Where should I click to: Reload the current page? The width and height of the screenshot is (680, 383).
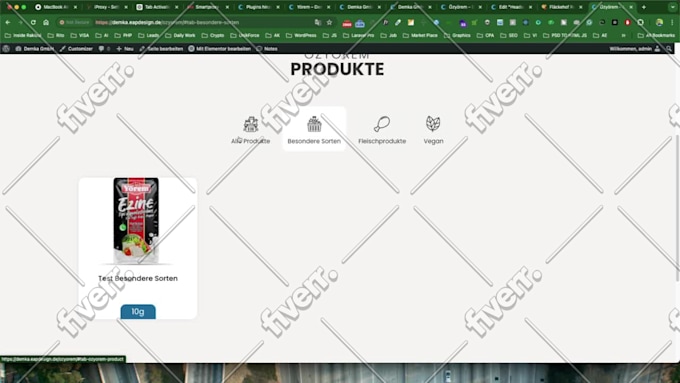click(33, 22)
